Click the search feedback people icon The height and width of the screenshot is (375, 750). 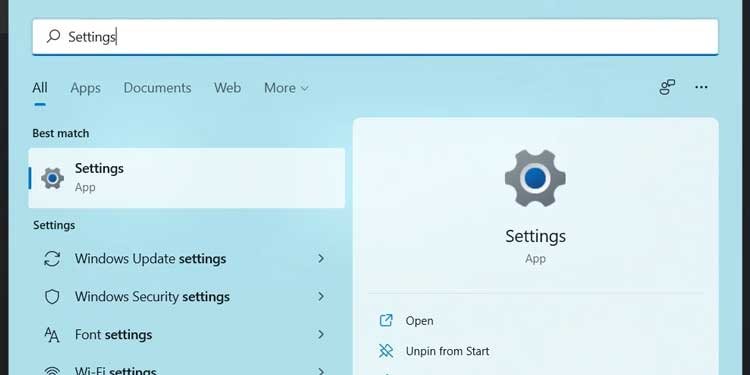point(667,87)
